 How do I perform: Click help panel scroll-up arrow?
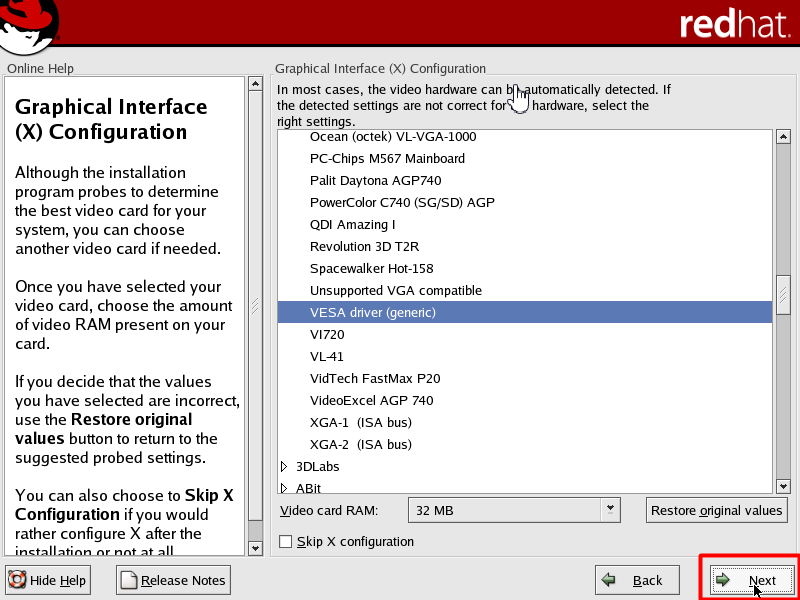click(x=255, y=83)
